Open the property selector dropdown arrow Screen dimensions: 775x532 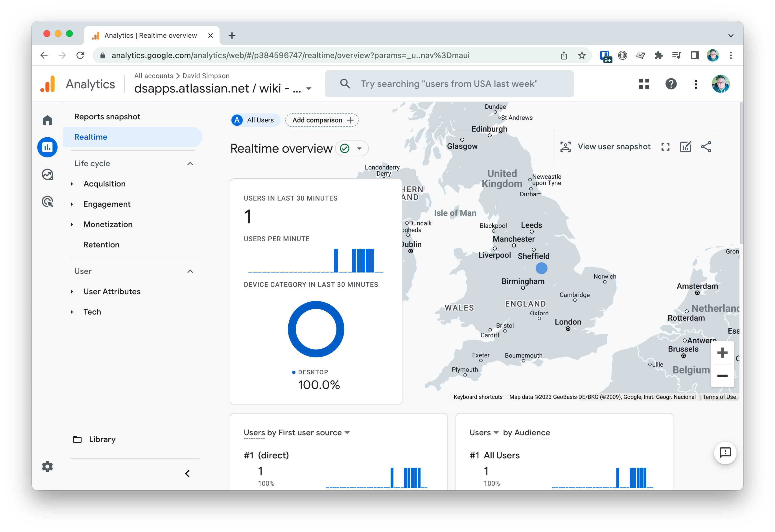[x=309, y=89]
